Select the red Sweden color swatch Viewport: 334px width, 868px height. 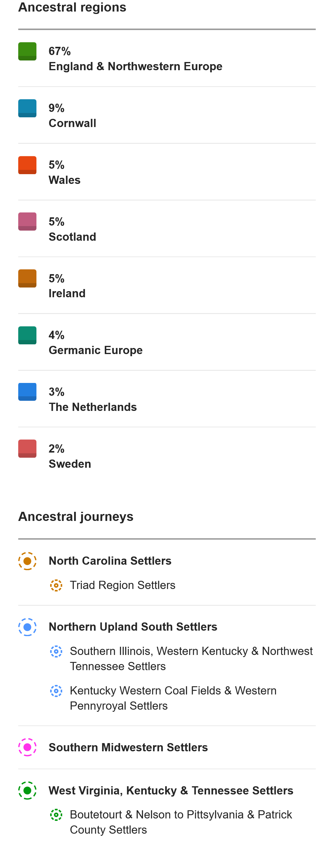pos(27,449)
